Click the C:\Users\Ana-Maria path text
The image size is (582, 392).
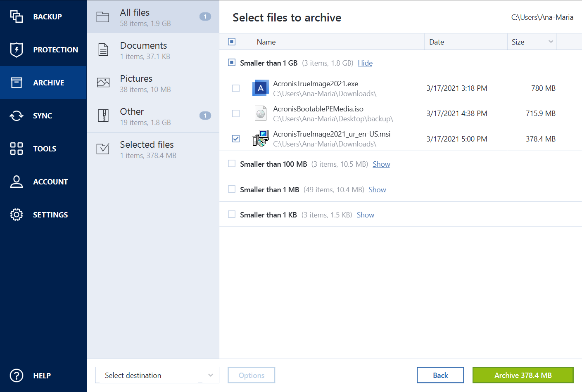(542, 17)
